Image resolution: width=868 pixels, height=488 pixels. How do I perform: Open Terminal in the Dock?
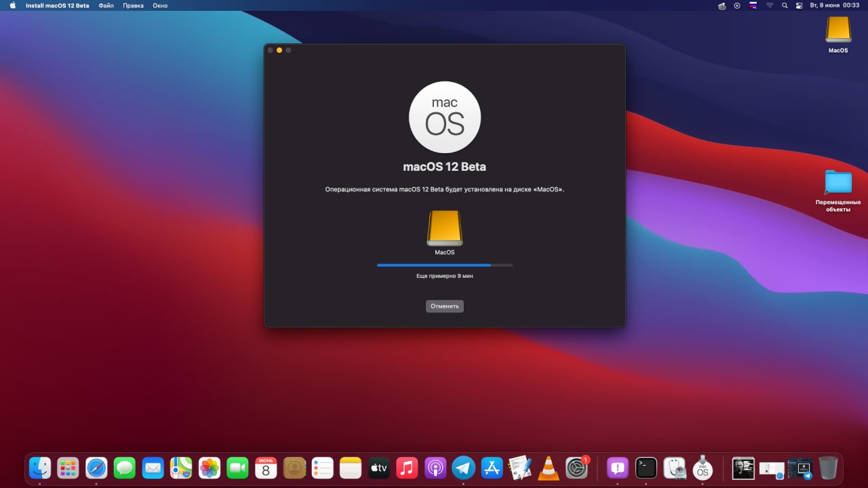click(646, 468)
